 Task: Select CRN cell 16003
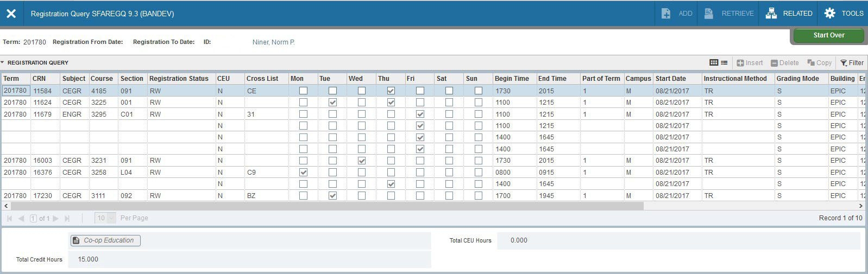tap(42, 161)
